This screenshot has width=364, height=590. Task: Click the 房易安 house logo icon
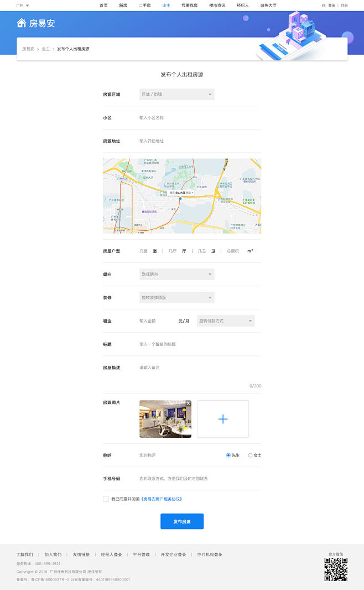click(22, 23)
